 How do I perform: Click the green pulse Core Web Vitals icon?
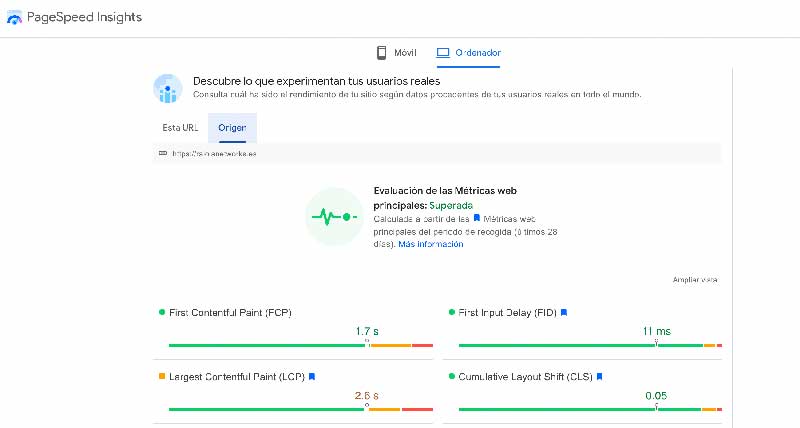click(333, 216)
